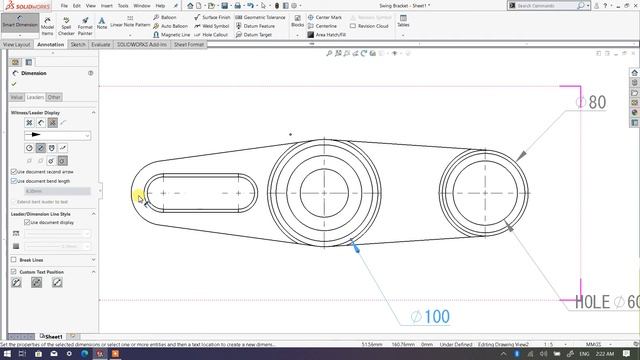This screenshot has height=360, width=640.
Task: Add a Surface Finish symbol
Action: tap(212, 17)
